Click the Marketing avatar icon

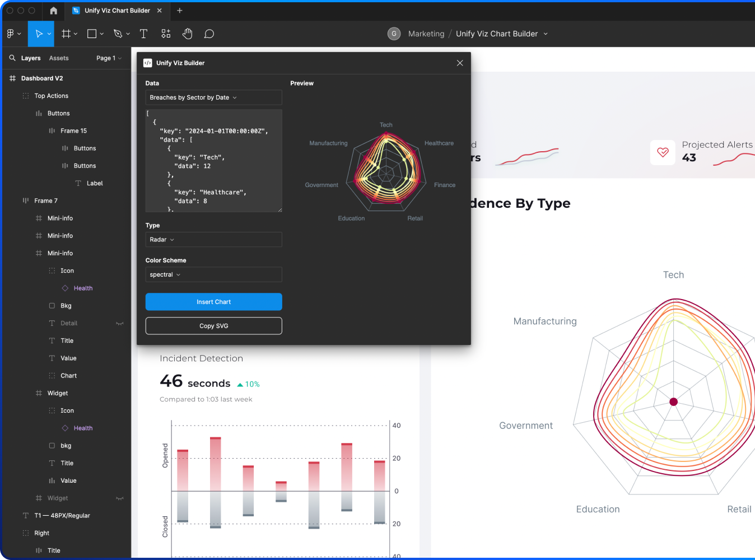394,34
